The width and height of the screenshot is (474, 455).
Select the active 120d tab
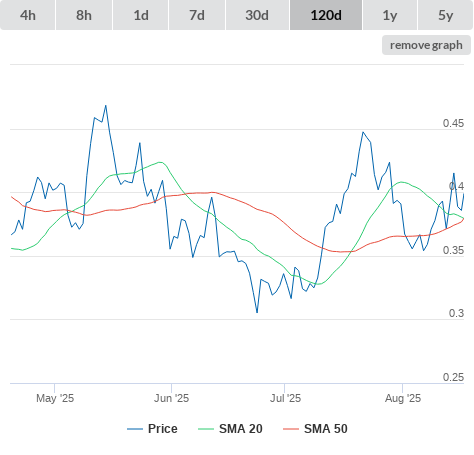(x=326, y=15)
